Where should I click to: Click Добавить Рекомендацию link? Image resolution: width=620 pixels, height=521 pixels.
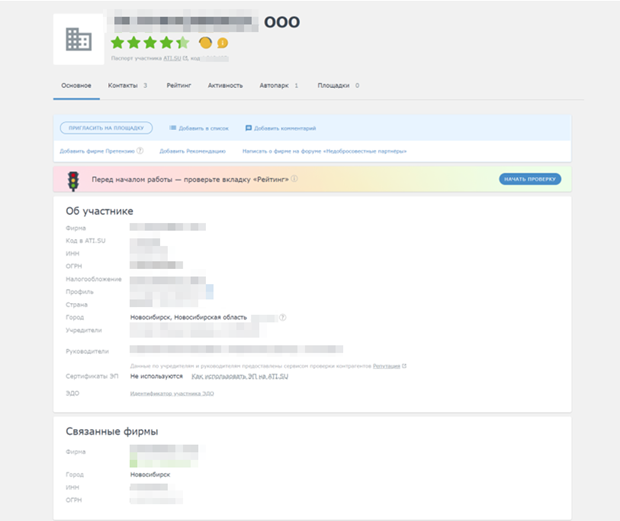pyautogui.click(x=193, y=151)
